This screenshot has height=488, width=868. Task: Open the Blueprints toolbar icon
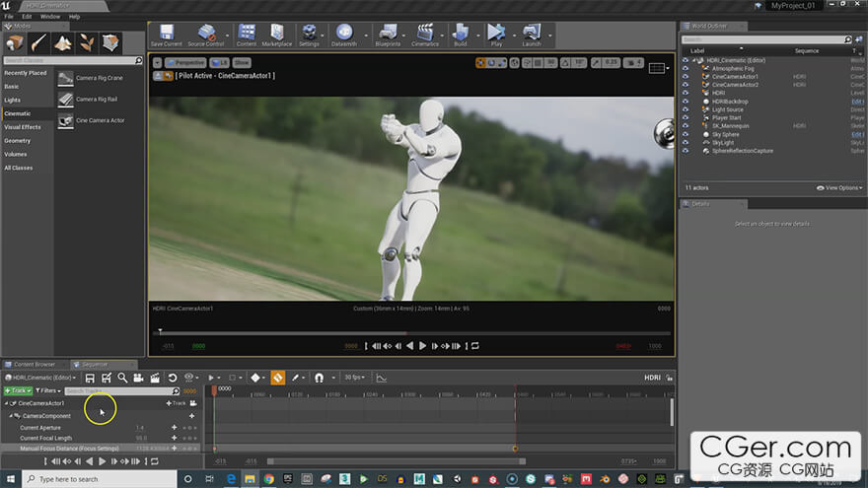click(388, 35)
